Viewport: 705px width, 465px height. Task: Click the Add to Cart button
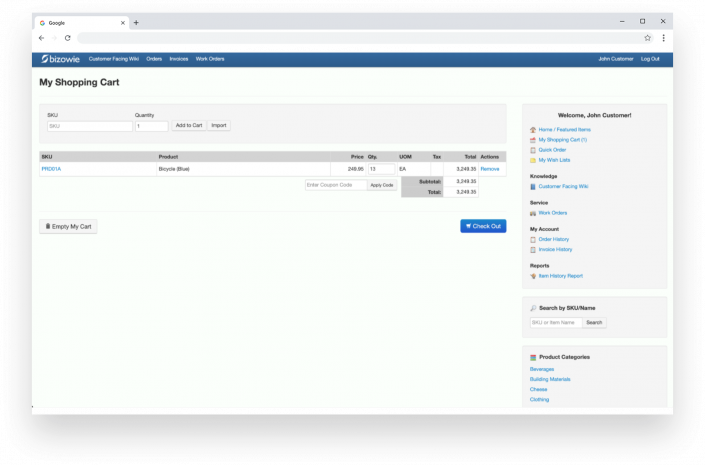189,125
